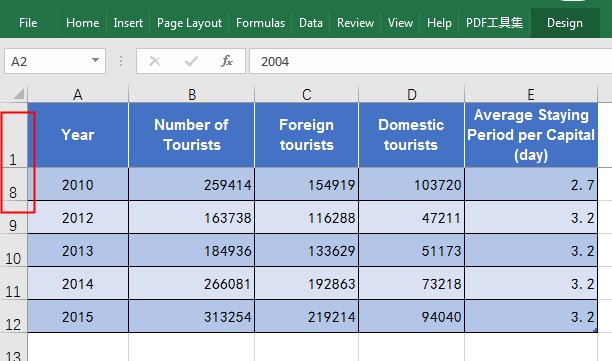Select the cell containing 2014
This screenshot has width=612, height=361.
(78, 284)
